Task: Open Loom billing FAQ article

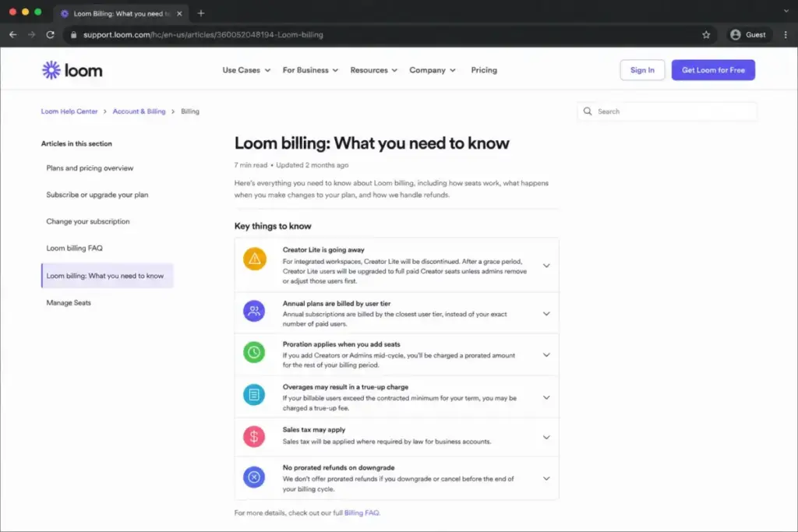Action: pyautogui.click(x=74, y=248)
